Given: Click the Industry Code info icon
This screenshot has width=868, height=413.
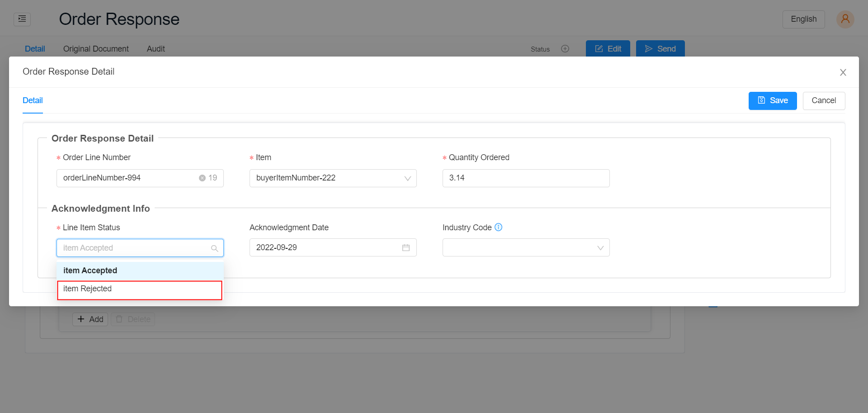Looking at the screenshot, I should [499, 227].
